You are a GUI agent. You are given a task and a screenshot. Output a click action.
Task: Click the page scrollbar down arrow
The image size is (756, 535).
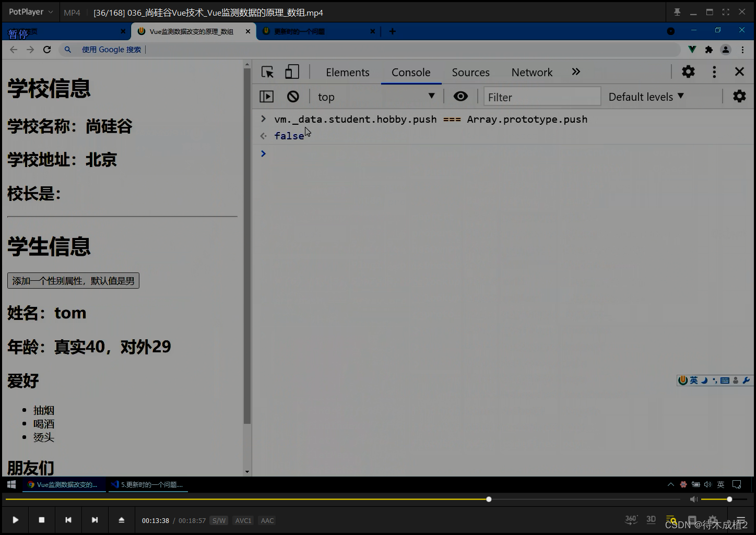tap(247, 472)
